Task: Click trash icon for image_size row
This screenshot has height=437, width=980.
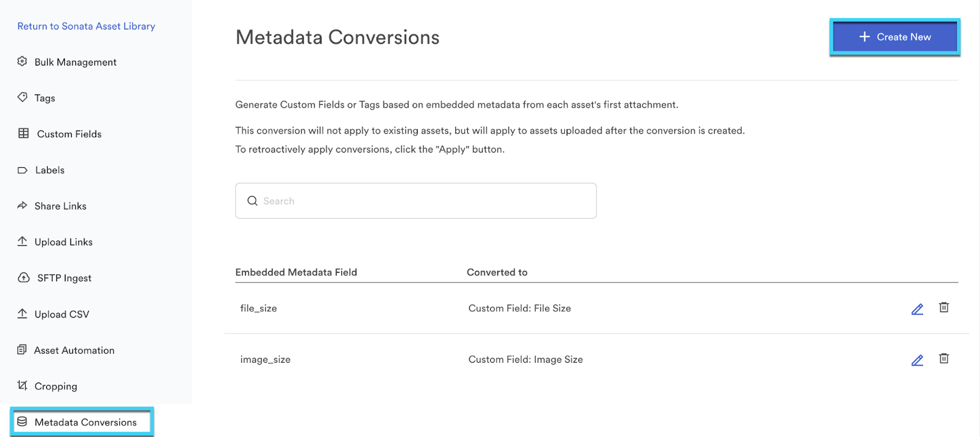Action: click(x=944, y=359)
